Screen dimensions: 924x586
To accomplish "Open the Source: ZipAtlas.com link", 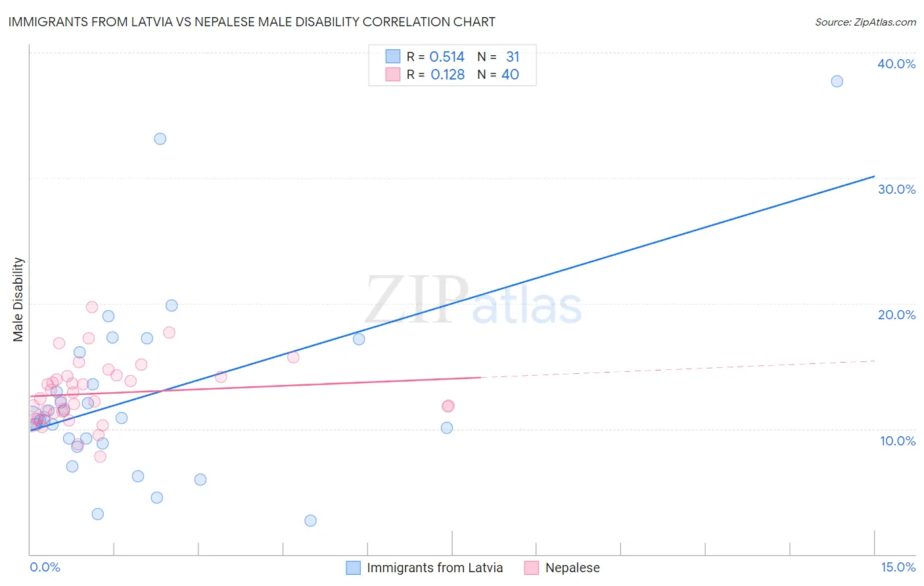I will [866, 22].
